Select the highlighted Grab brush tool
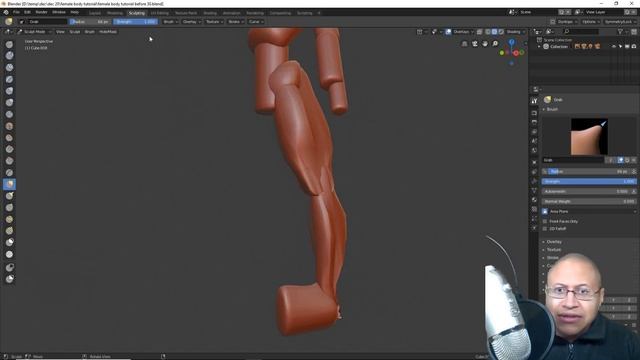This screenshot has height=360, width=640. click(x=9, y=184)
